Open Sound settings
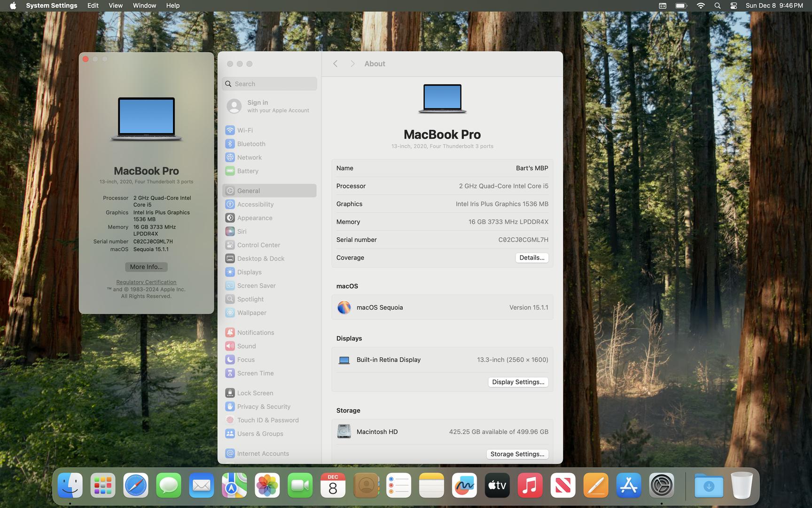Image resolution: width=812 pixels, height=508 pixels. [269, 346]
